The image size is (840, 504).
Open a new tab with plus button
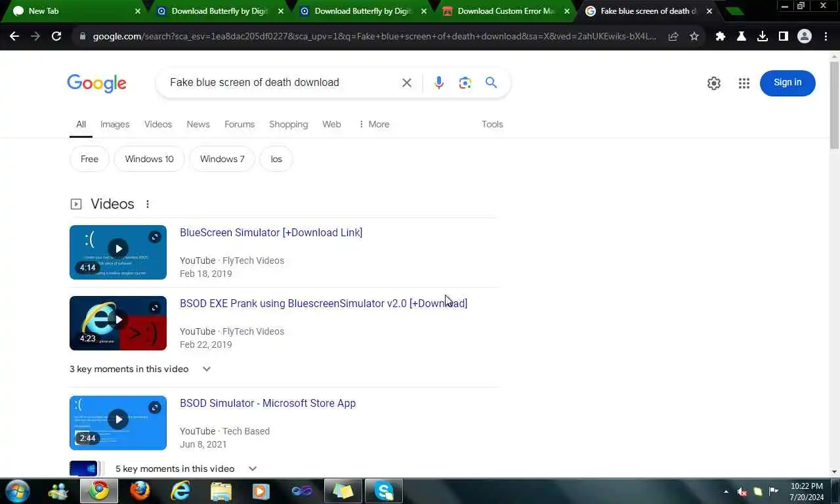pos(734,11)
